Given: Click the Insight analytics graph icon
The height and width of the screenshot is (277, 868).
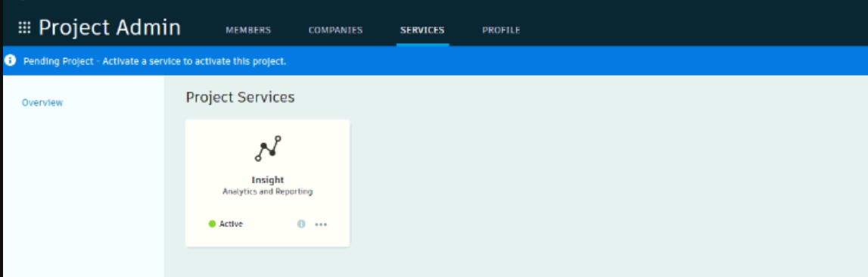Looking at the screenshot, I should (268, 148).
